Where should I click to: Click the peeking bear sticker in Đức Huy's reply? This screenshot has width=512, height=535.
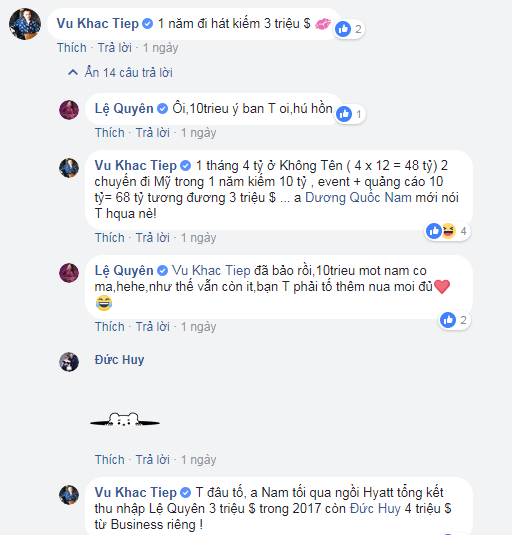click(x=125, y=419)
